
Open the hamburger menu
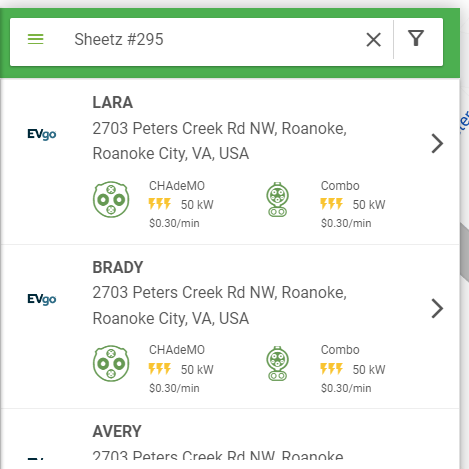(x=36, y=39)
